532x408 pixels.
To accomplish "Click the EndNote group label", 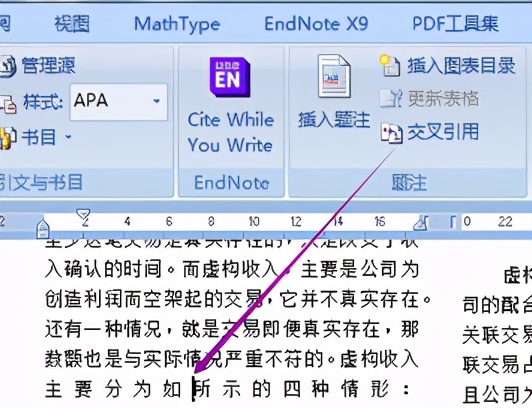I will click(x=231, y=182).
